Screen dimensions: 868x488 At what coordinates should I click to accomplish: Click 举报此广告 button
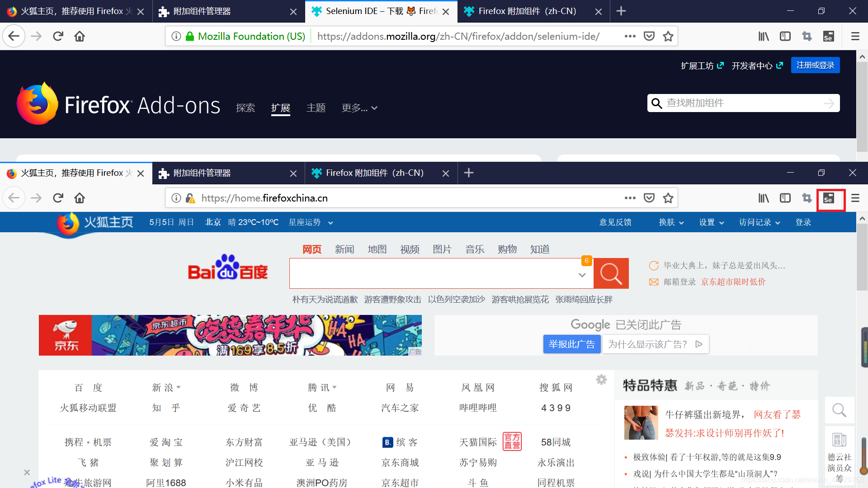point(572,344)
